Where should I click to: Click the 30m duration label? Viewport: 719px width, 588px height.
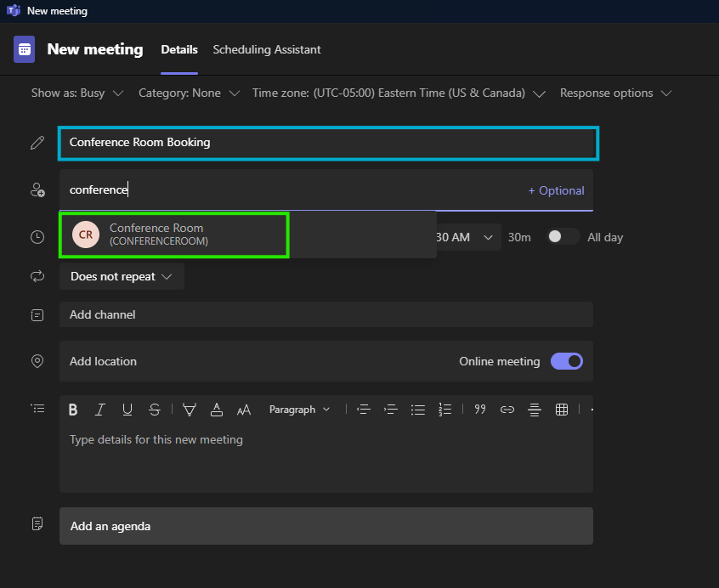pos(519,237)
